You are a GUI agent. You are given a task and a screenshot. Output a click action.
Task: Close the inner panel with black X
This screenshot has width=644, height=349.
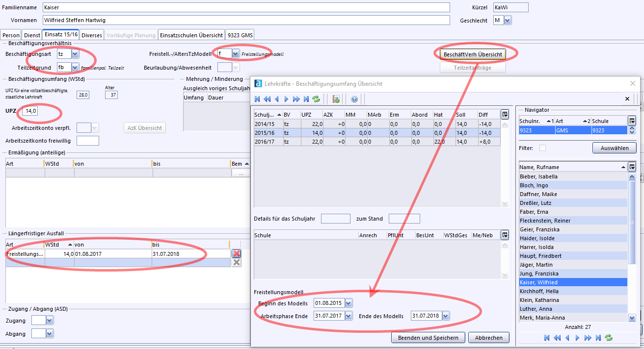click(x=627, y=99)
